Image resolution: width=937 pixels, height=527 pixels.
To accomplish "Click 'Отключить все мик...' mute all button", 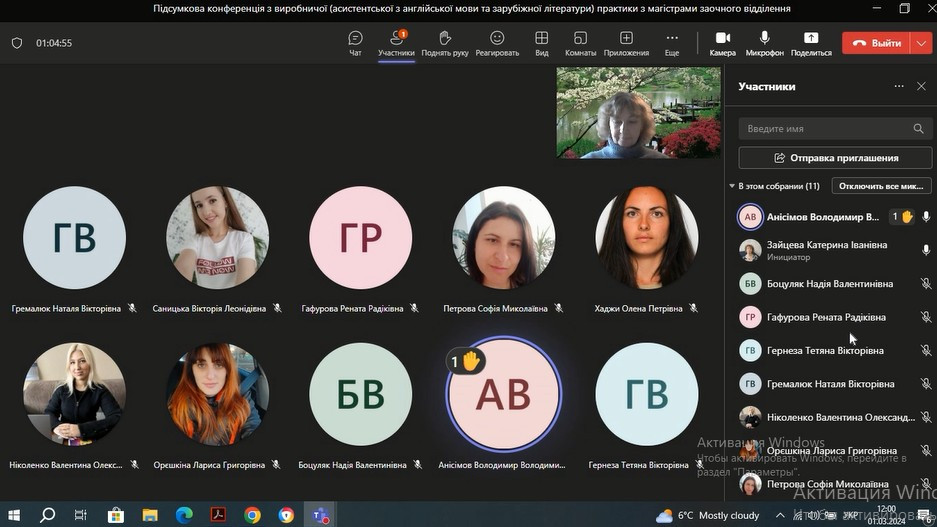I will tap(881, 186).
